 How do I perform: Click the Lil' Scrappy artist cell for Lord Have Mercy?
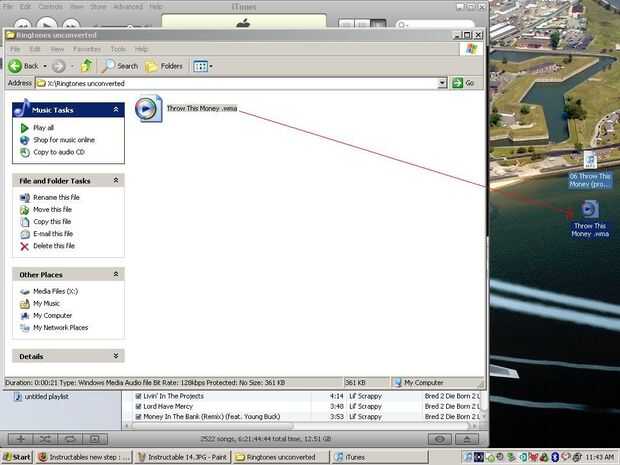pos(365,406)
